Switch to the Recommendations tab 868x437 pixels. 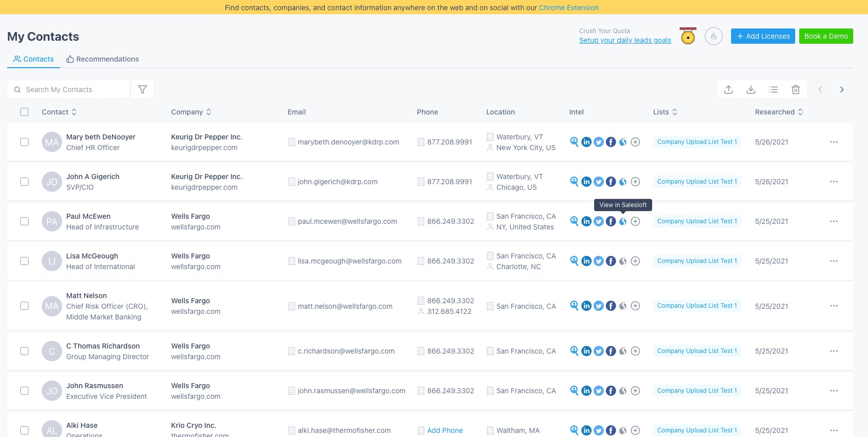[x=102, y=59]
